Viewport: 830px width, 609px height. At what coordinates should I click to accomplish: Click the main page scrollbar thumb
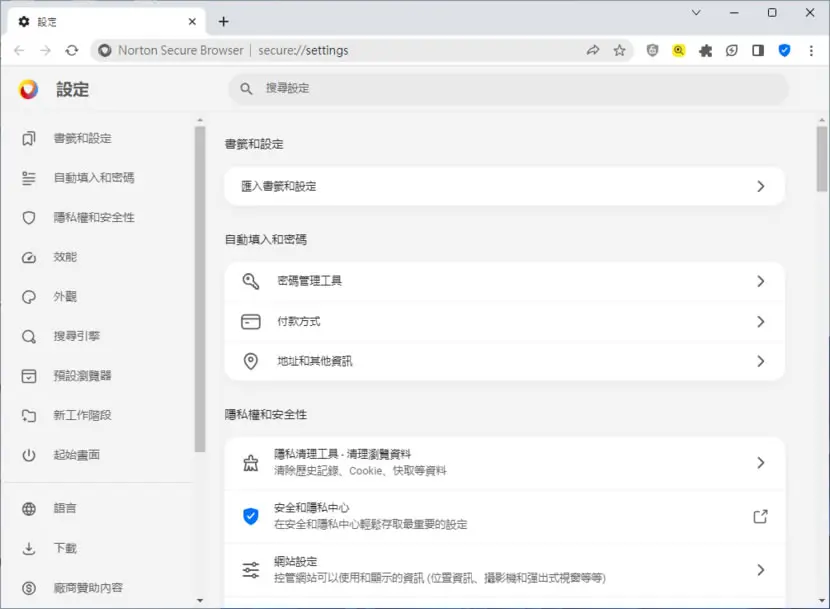tap(822, 159)
